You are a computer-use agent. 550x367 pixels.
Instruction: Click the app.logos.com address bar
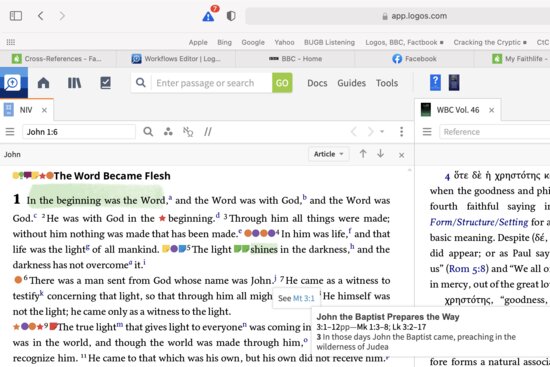tap(398, 16)
